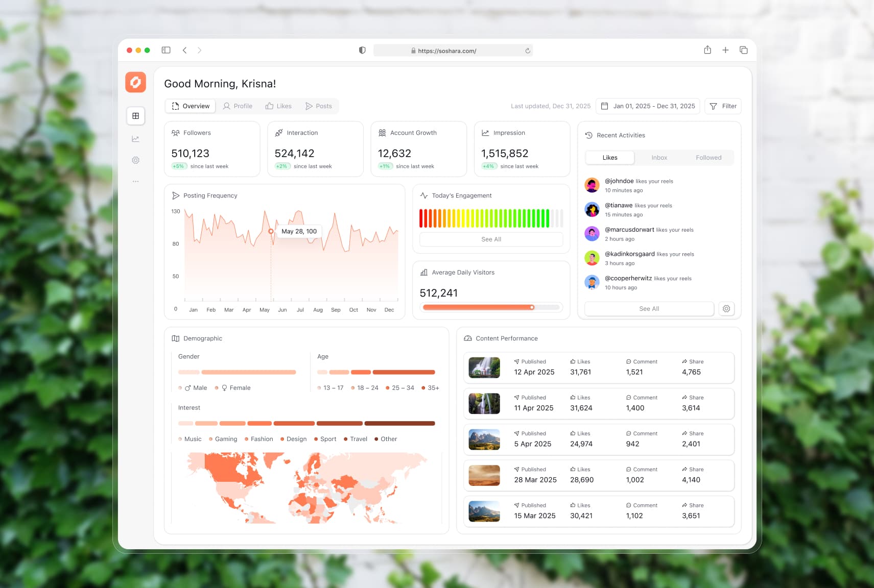Switch to the Posts tab

[x=318, y=106]
